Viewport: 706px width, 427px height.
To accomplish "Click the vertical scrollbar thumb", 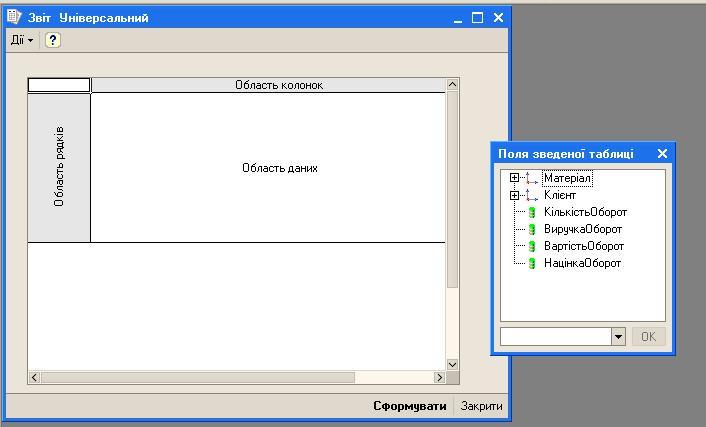I will [x=453, y=189].
